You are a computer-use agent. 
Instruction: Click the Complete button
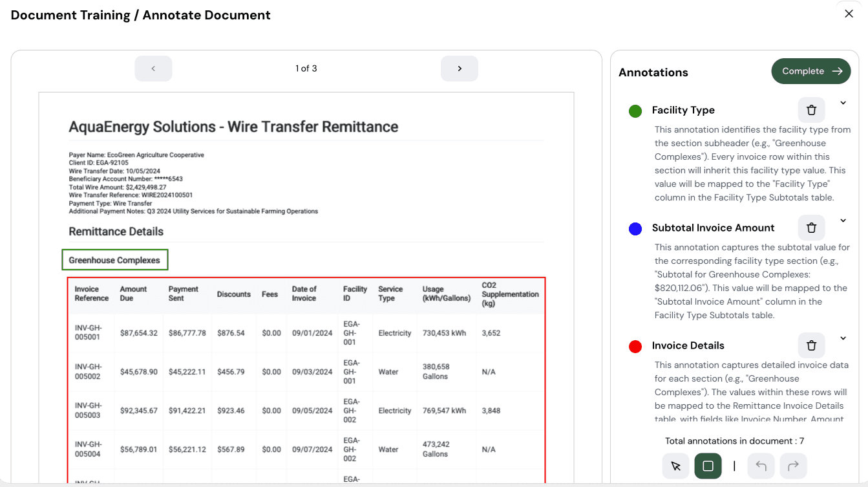click(x=811, y=71)
